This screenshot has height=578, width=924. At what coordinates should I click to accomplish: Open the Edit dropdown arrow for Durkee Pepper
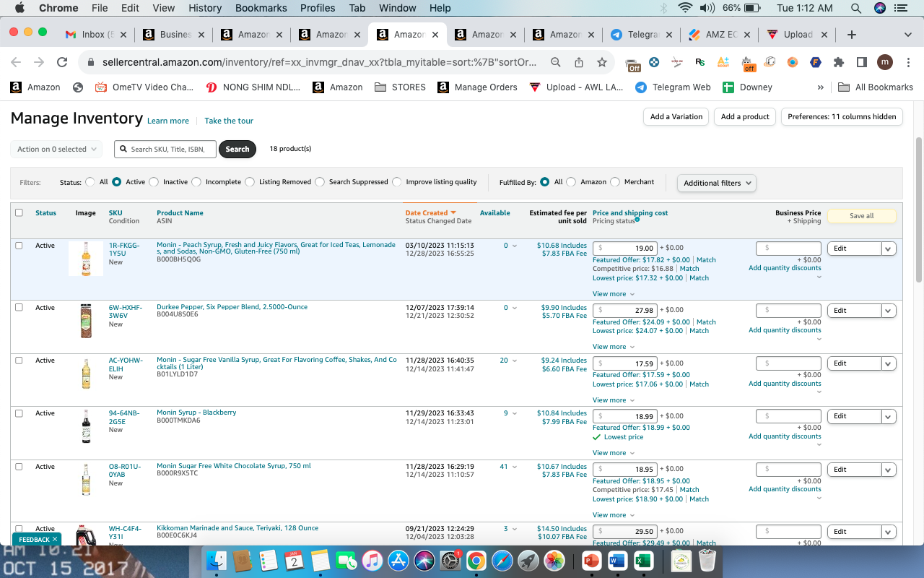coord(889,311)
